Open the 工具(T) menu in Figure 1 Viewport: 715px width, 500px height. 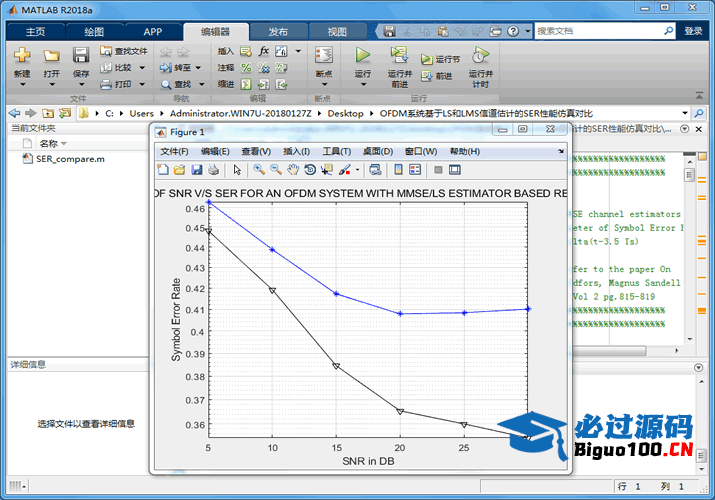point(337,151)
